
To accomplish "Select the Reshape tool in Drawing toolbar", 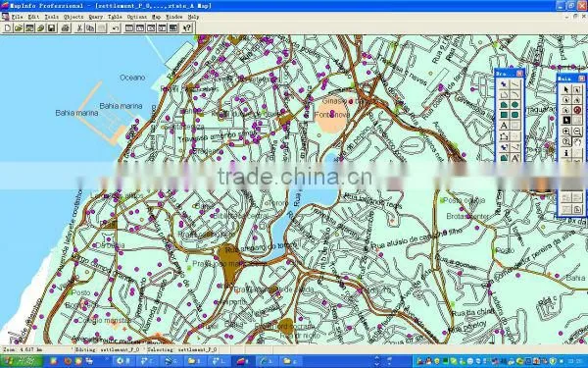I will 504,136.
